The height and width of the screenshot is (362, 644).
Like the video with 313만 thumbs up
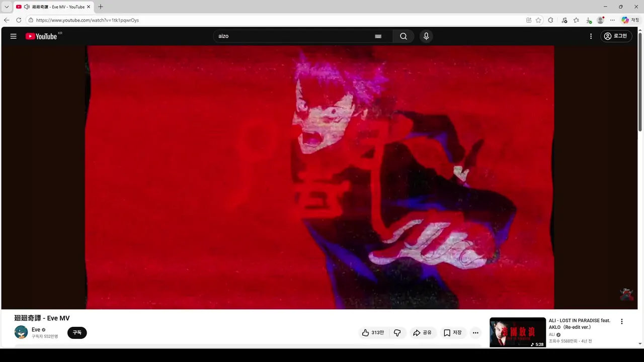373,333
